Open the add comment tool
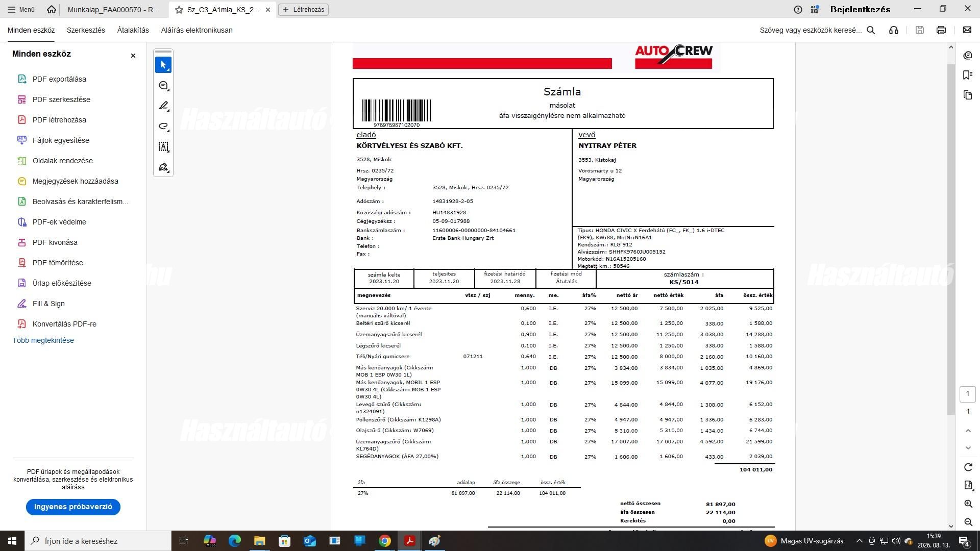The height and width of the screenshot is (551, 980). pos(163,86)
